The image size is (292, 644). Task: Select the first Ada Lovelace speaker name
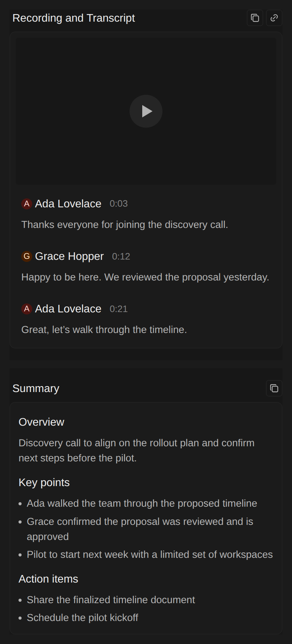[68, 204]
